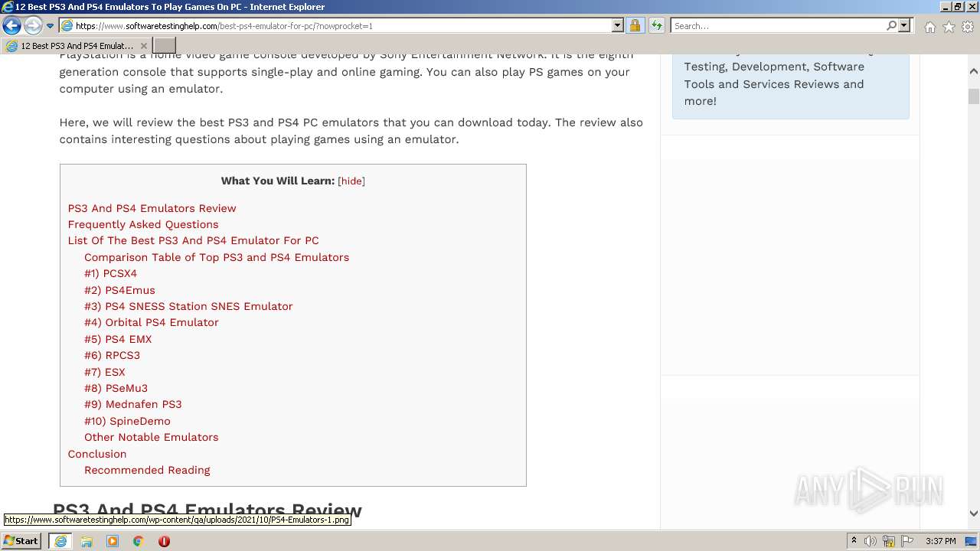Go back with the browser Back arrow
The width and height of the screenshot is (980, 551).
(11, 26)
